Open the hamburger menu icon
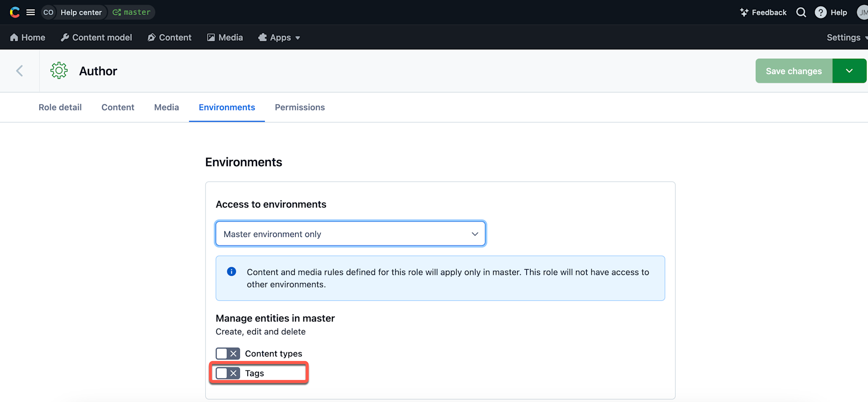Image resolution: width=868 pixels, height=402 pixels. 31,12
